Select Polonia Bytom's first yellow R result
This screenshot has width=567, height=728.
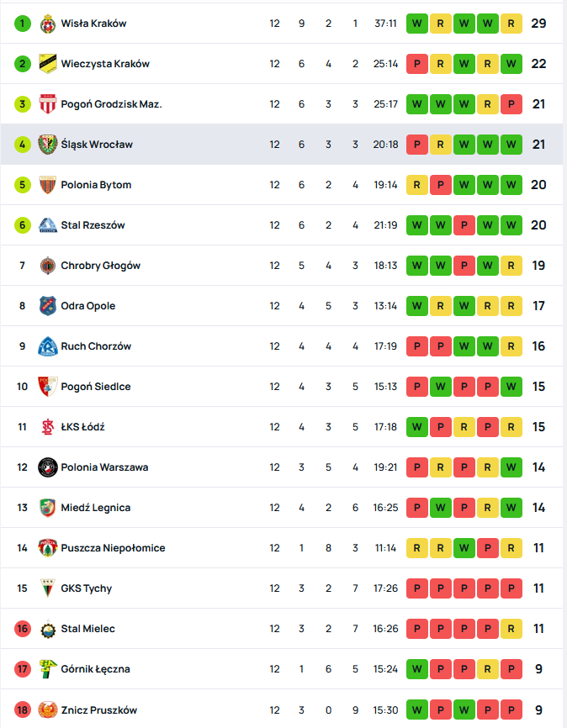point(416,185)
